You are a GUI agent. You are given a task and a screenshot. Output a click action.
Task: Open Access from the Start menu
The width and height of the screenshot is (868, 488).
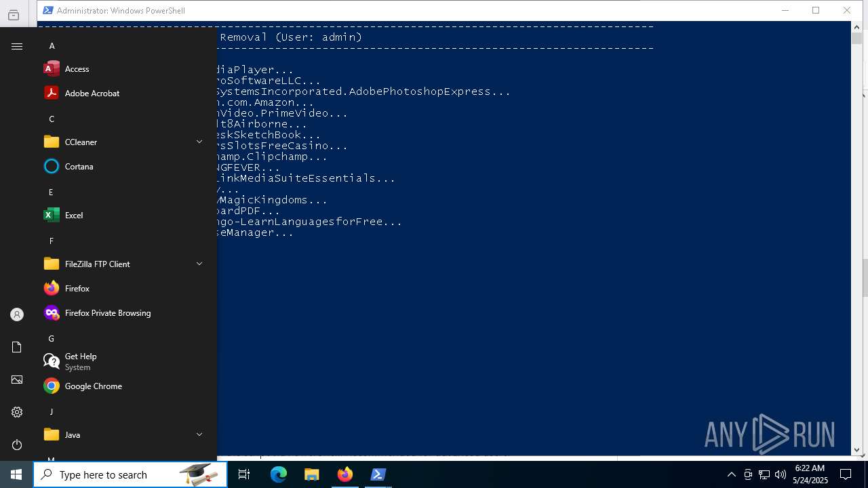125,69
